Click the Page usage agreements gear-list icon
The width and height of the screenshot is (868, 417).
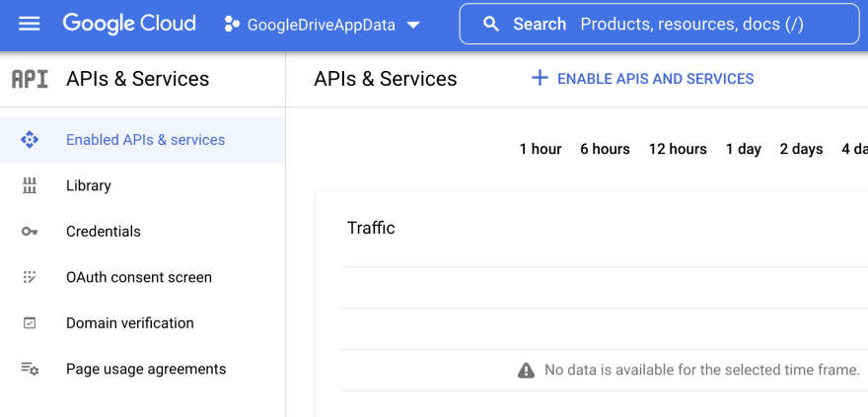click(x=30, y=369)
